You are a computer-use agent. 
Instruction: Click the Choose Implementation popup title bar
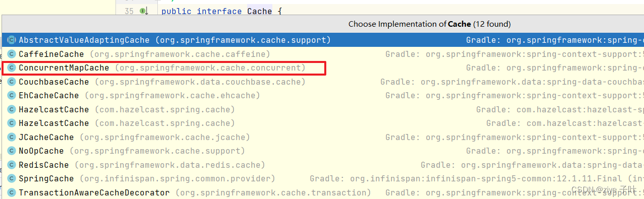click(323, 24)
